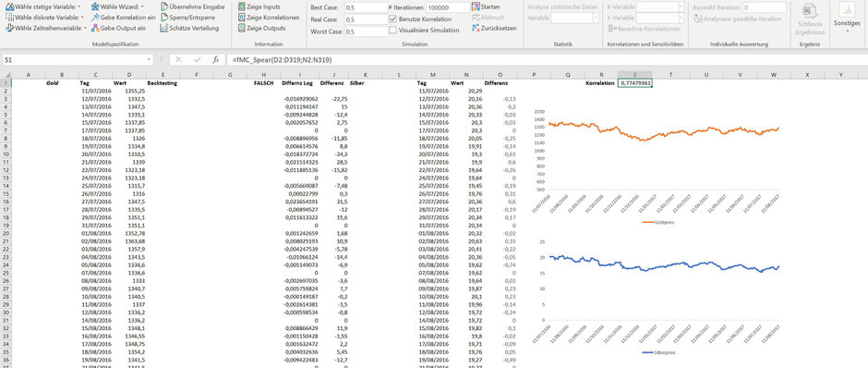Select the cell with value 1363,68
868x368 pixels.
click(x=129, y=241)
